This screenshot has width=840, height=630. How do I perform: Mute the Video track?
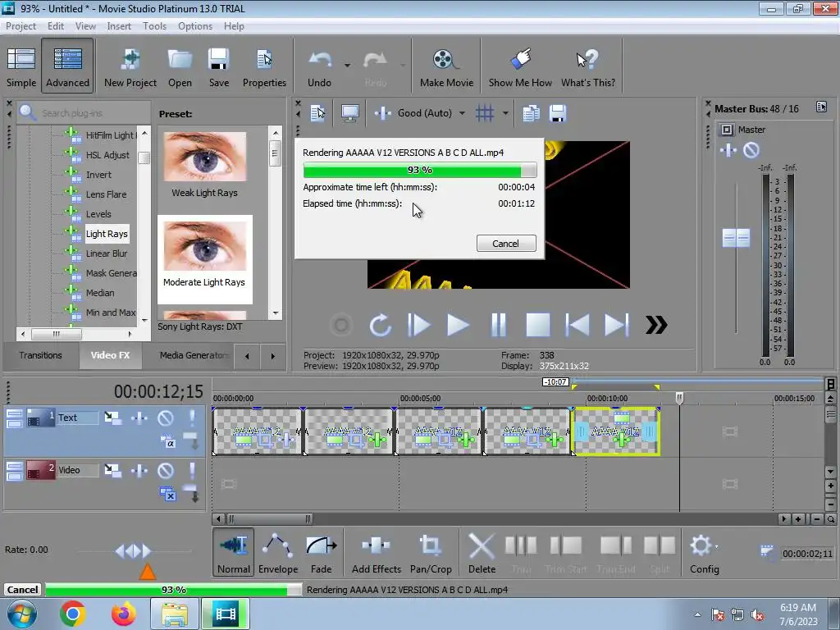click(166, 470)
